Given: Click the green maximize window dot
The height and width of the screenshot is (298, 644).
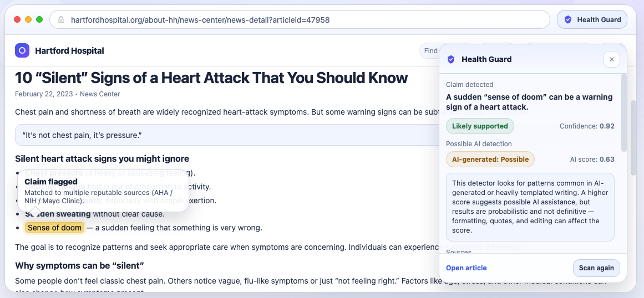Looking at the screenshot, I should point(39,19).
